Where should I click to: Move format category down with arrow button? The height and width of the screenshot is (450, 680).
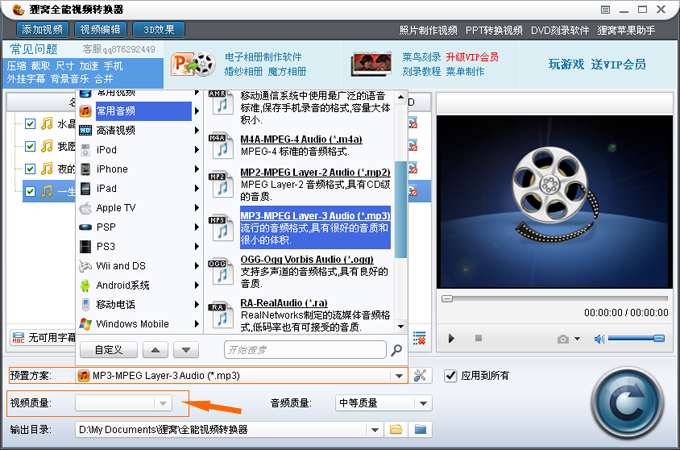(x=186, y=350)
